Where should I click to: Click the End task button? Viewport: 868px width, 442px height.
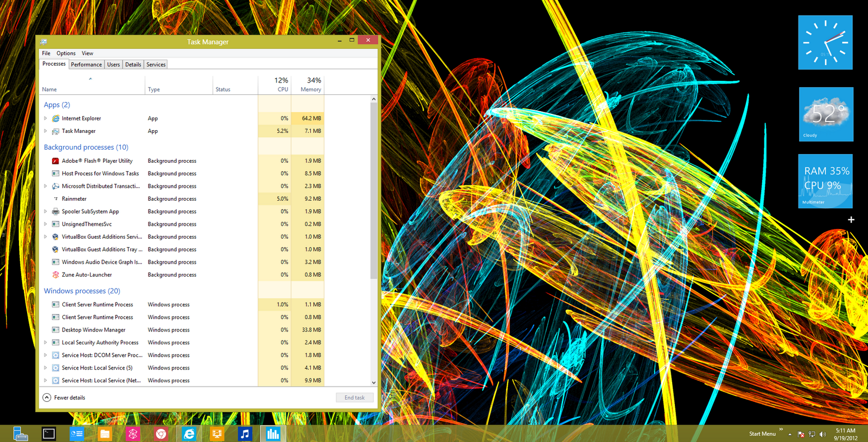click(x=355, y=398)
